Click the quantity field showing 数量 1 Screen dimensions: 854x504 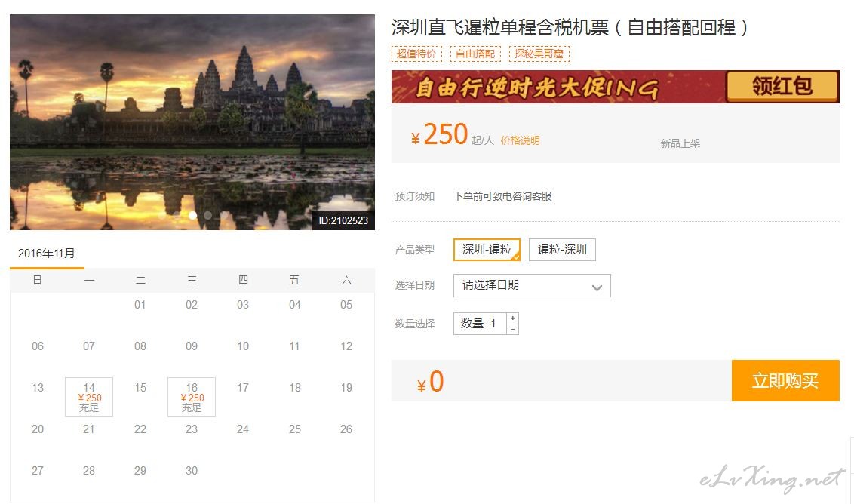480,324
